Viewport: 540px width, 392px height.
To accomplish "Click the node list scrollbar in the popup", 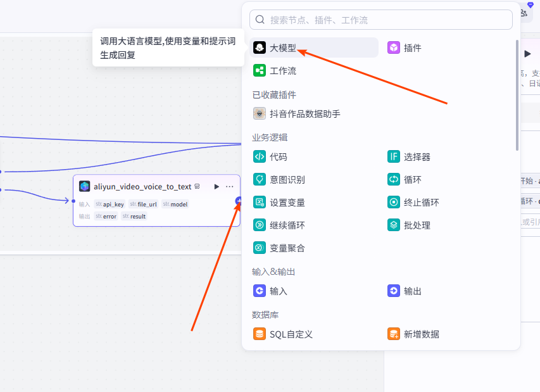I will 517,96.
